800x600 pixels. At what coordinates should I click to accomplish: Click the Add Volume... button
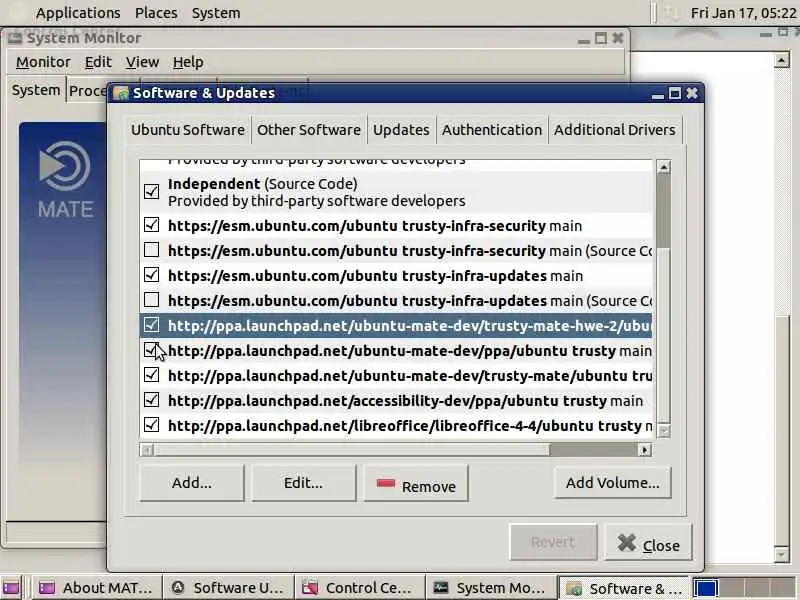tap(612, 483)
